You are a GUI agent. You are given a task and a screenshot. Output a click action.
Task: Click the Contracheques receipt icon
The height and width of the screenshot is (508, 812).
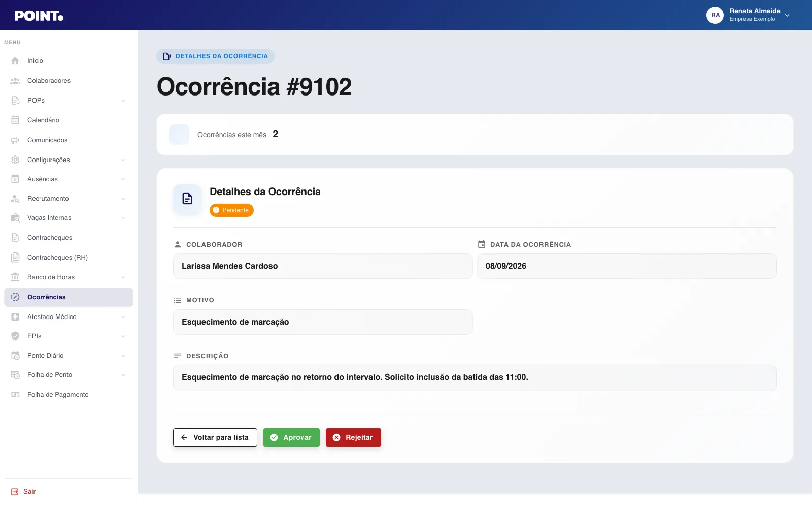[15, 238]
